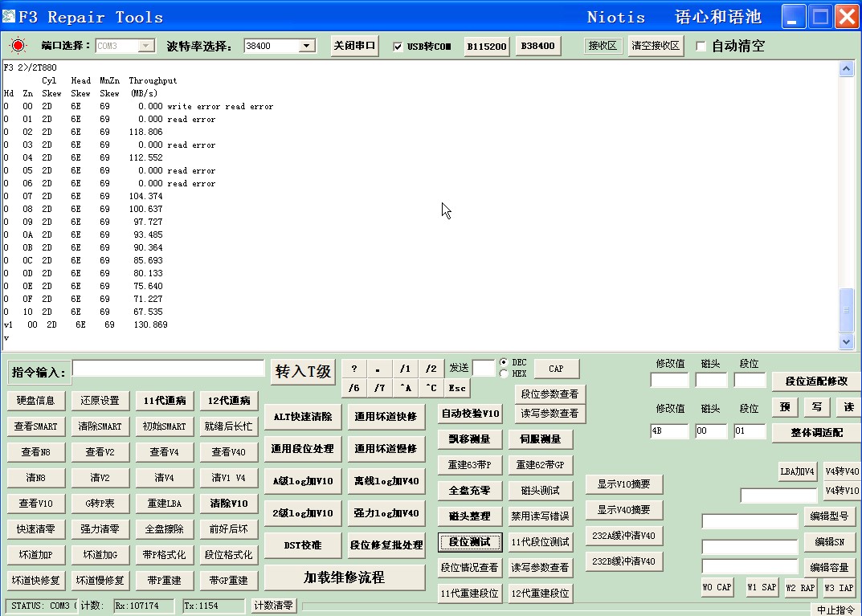Image resolution: width=862 pixels, height=616 pixels.
Task: Click 显示V10摘要 button
Action: pos(624,484)
